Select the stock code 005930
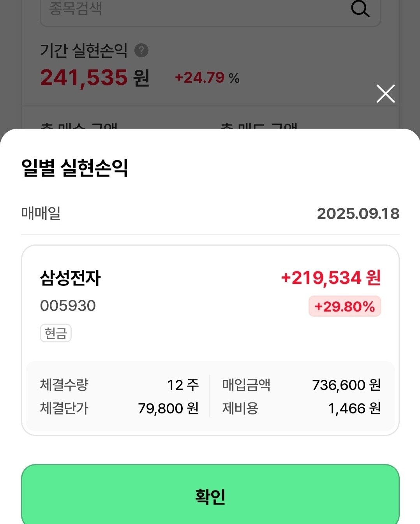The width and height of the screenshot is (420, 524). point(68,306)
